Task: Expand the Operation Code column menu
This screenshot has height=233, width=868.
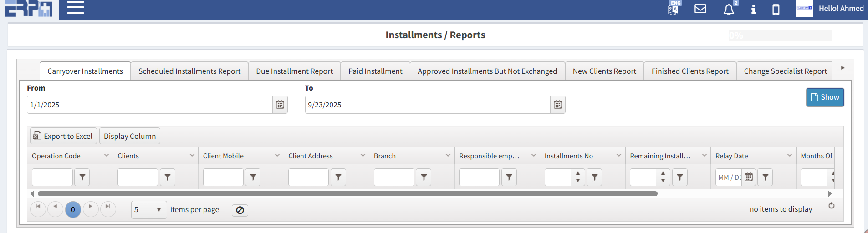Action: click(x=107, y=156)
